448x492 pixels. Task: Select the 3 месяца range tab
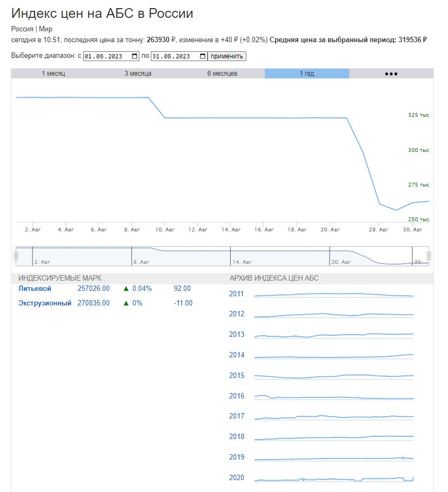[138, 74]
